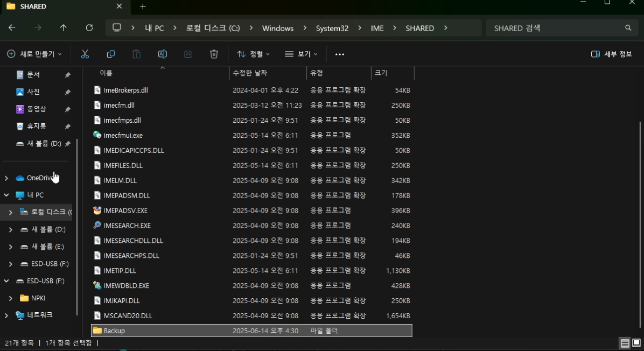
Task: Click the Copy icon in toolbar
Action: coord(110,54)
